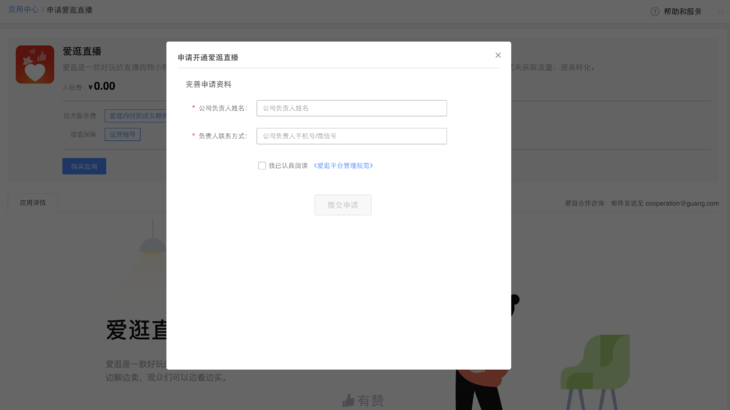Click the 提交申请 submit button
The width and height of the screenshot is (730, 410).
point(343,205)
